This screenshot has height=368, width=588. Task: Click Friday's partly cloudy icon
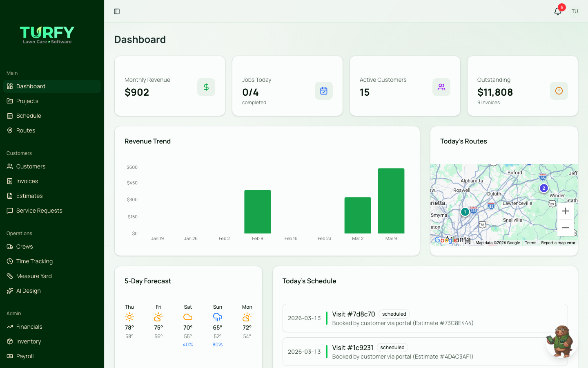tap(158, 317)
